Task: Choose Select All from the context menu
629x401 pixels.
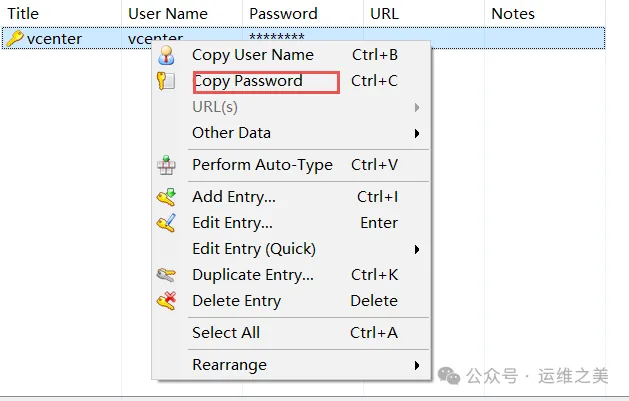Action: tap(227, 333)
